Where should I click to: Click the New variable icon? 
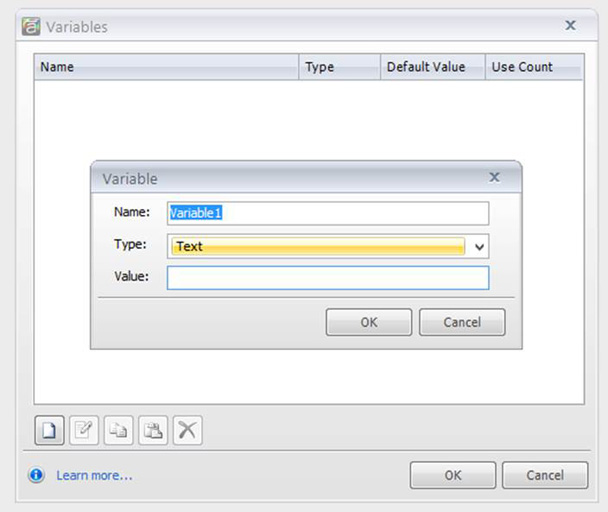50,431
